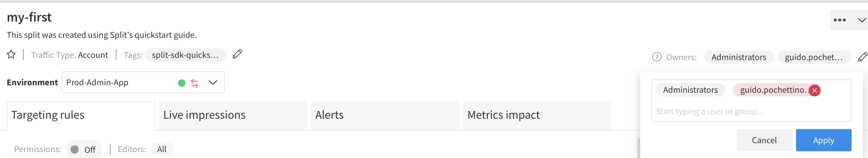Screen dimensions: 868x158
Task: Expand the Environment dropdown chevron
Action: [x=213, y=82]
